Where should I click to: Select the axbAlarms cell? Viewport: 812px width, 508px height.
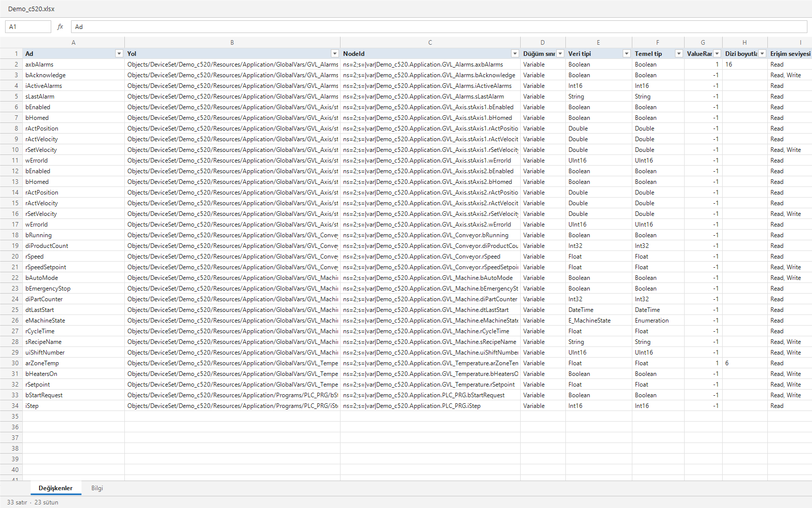tap(74, 65)
